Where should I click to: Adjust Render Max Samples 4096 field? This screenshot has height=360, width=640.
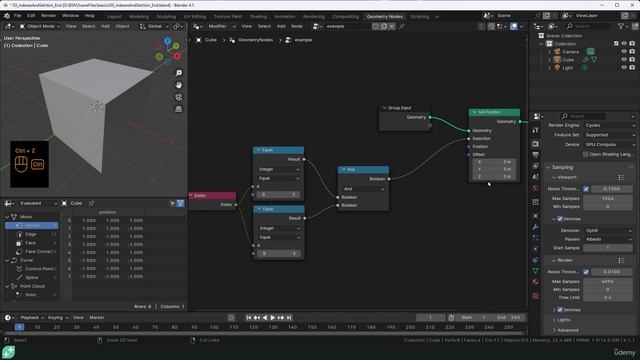608,282
